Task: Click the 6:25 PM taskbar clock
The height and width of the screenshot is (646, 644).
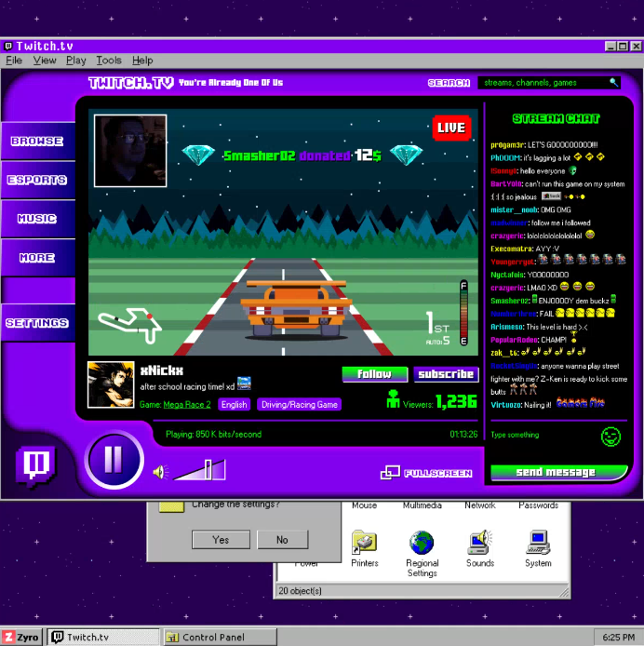Action: 618,638
